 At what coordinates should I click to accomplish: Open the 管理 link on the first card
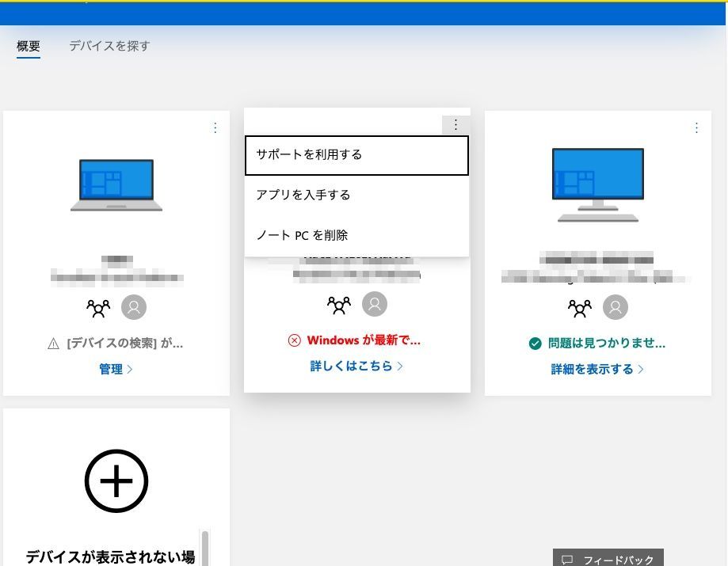pyautogui.click(x=116, y=369)
